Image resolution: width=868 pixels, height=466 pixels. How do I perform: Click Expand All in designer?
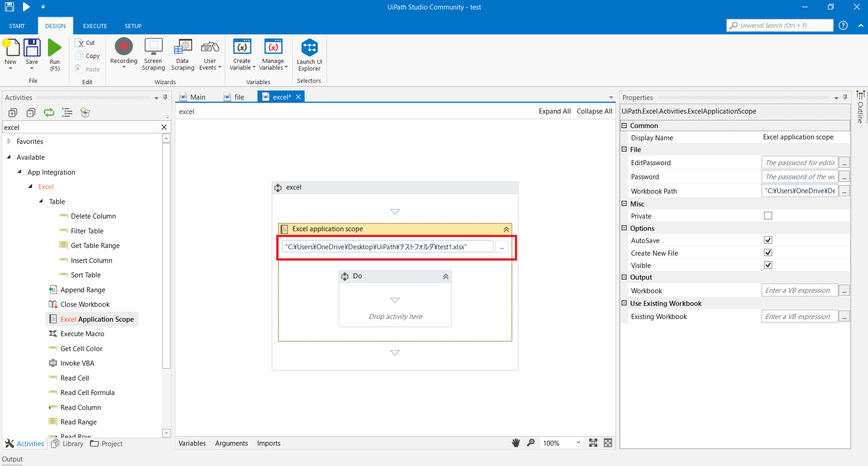[555, 111]
